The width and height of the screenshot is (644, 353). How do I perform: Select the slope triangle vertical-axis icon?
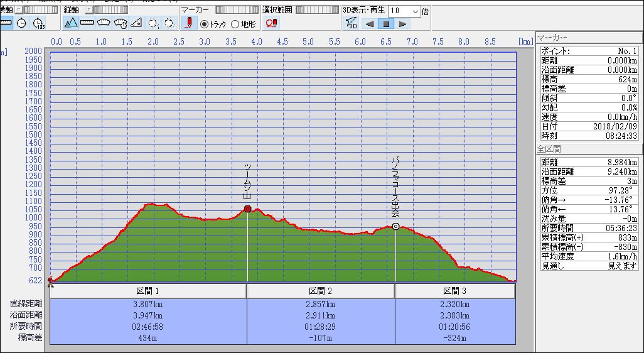[x=136, y=23]
